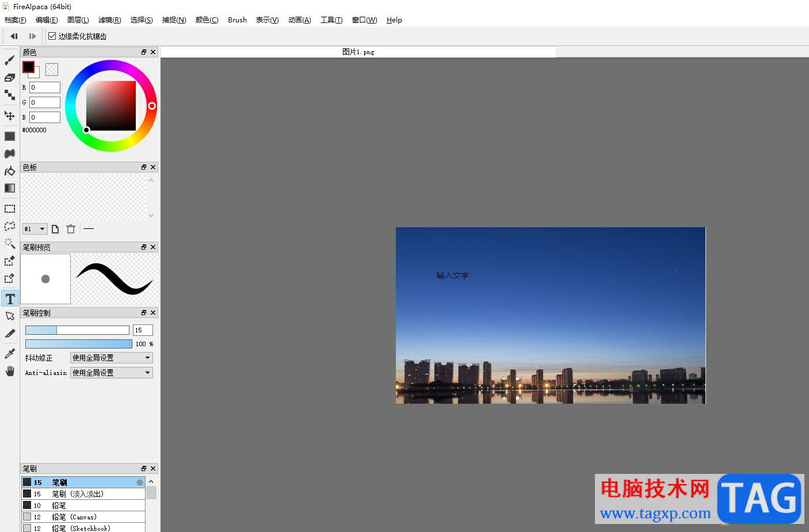
Task: Toggle edge-softening anti-alias checkbox
Action: 52,36
